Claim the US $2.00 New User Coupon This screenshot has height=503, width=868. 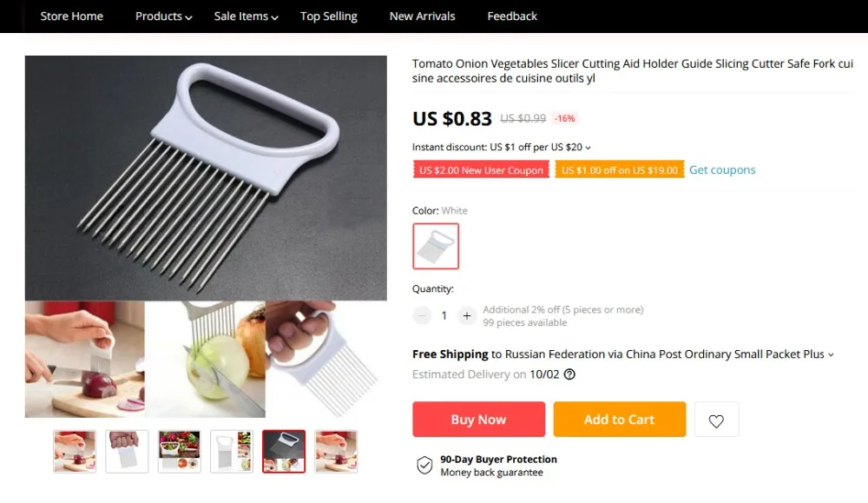(x=481, y=169)
